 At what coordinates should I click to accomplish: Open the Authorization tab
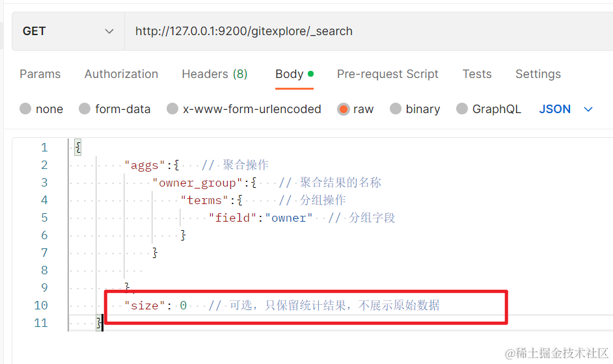[x=121, y=74]
